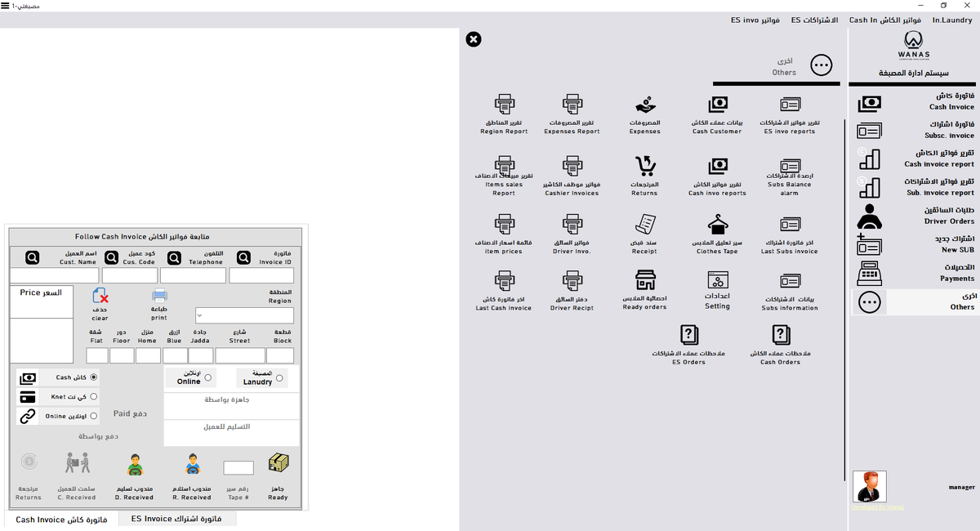
Task: Click the Tape # input field
Action: click(238, 468)
